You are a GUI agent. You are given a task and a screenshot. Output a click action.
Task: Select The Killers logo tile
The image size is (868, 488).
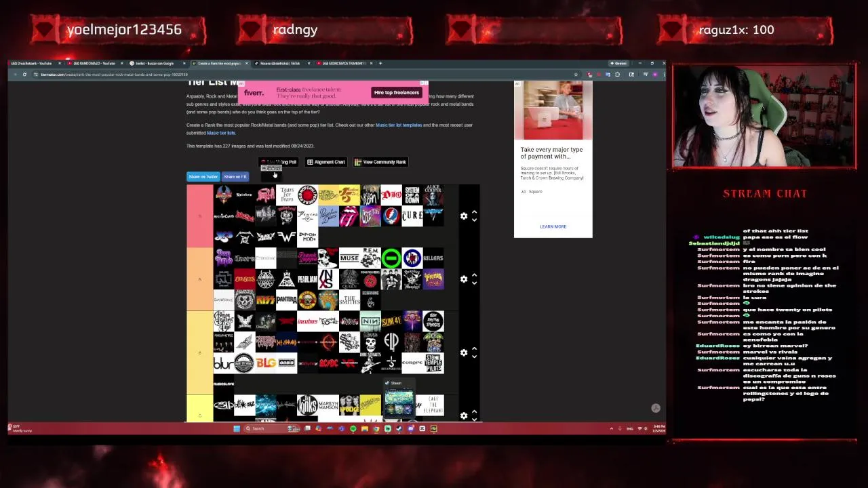coord(433,258)
